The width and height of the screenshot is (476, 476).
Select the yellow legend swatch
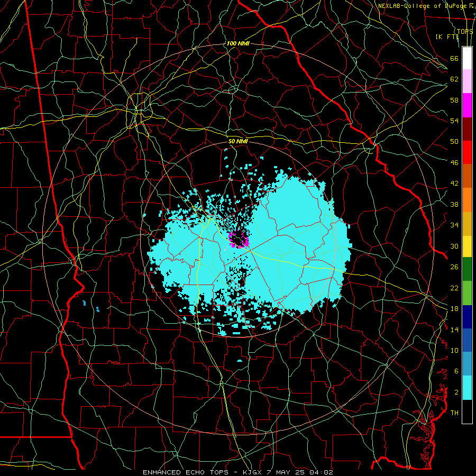tap(467, 246)
